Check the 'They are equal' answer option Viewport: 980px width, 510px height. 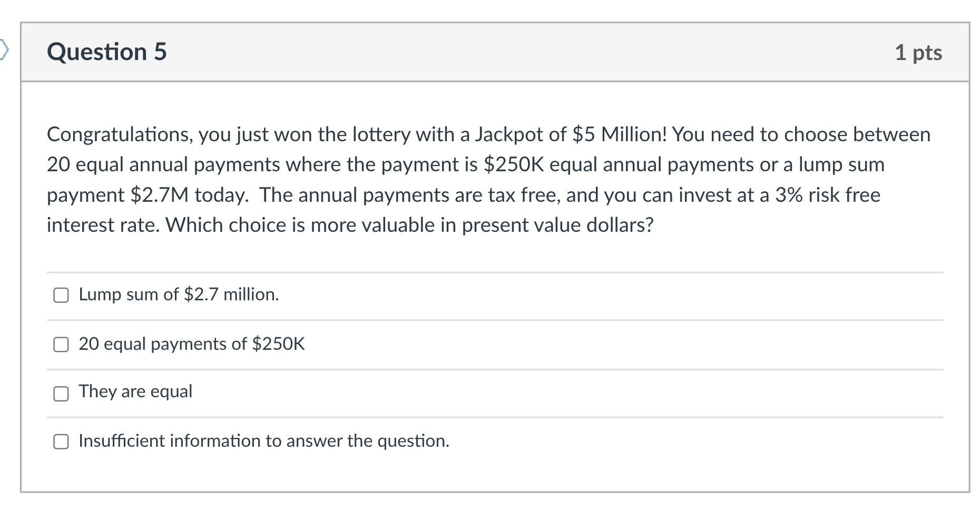pyautogui.click(x=61, y=393)
